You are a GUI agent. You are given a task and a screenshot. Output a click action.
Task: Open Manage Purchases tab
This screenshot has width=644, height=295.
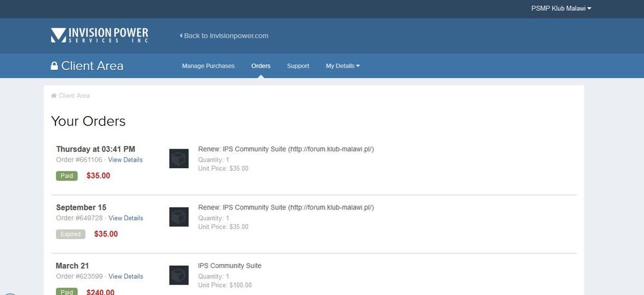208,66
